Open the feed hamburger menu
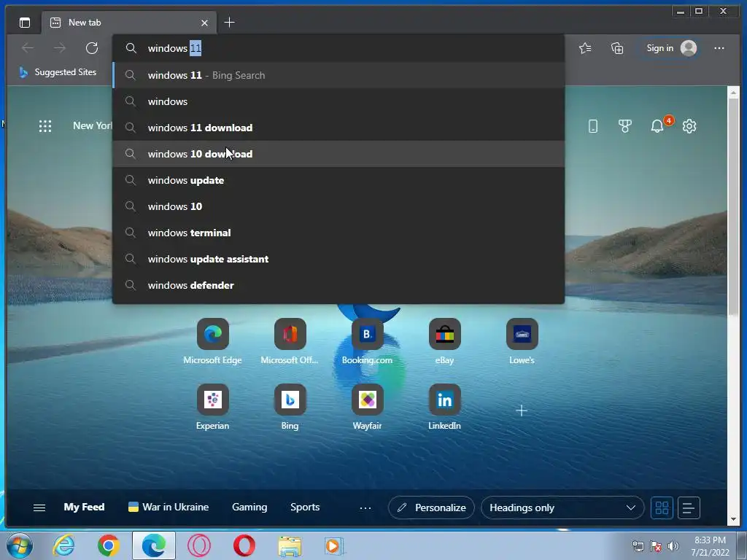Viewport: 747px width, 560px height. (39, 507)
